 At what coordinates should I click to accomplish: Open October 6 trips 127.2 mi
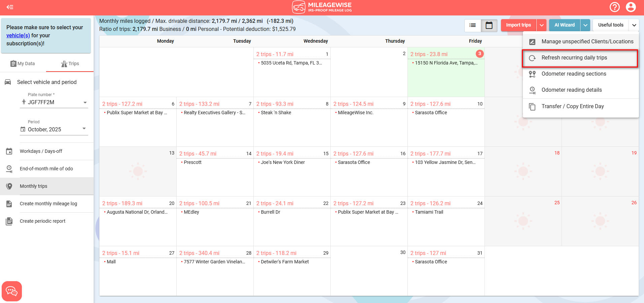(122, 104)
